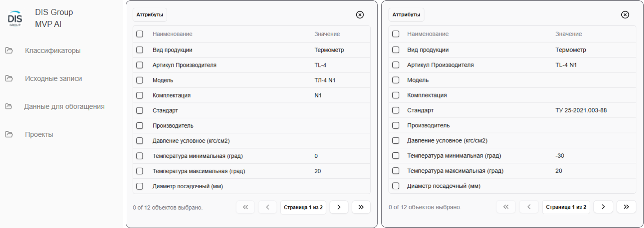The height and width of the screenshot is (228, 644).
Task: Open Классификаторы in the sidebar
Action: (53, 50)
